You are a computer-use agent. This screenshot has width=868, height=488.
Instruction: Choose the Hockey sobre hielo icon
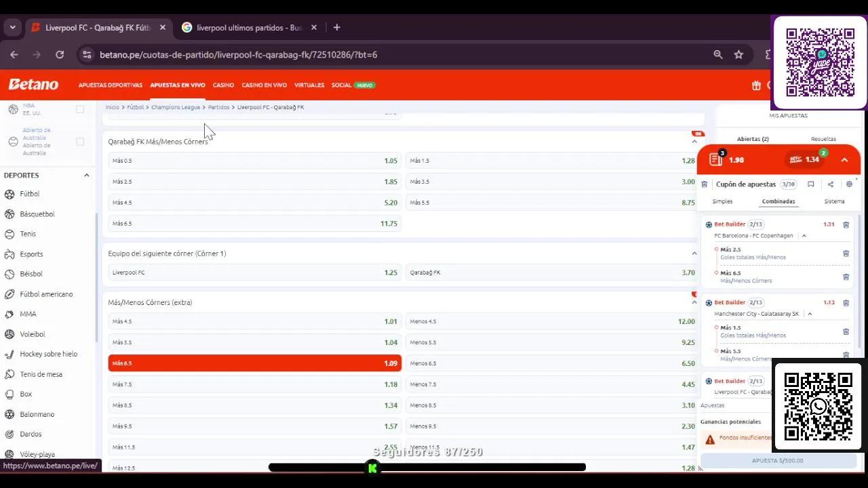(x=9, y=354)
